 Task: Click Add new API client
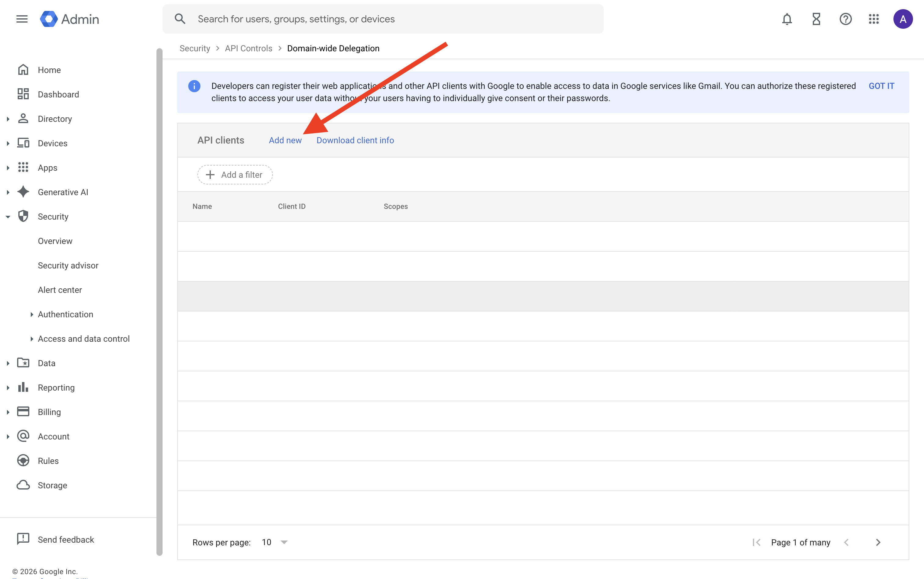click(285, 140)
